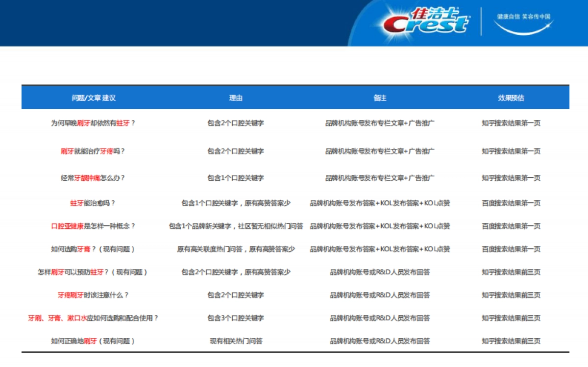
Task: Click the 原有高关联度热门问答 reason cell
Action: pos(236,249)
